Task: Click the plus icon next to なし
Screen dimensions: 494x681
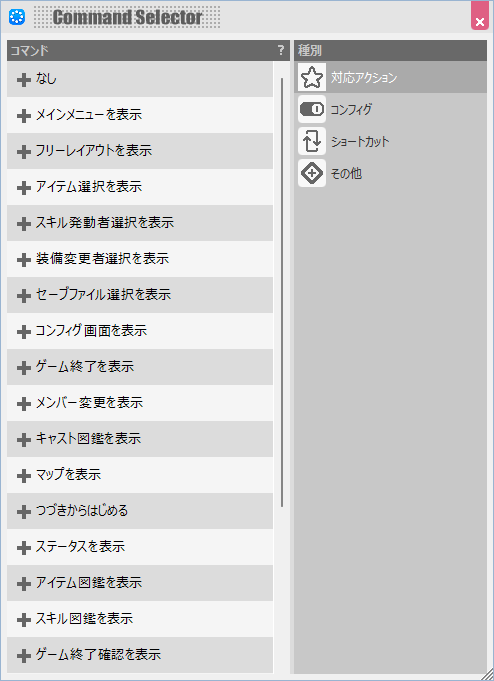Action: tap(23, 80)
